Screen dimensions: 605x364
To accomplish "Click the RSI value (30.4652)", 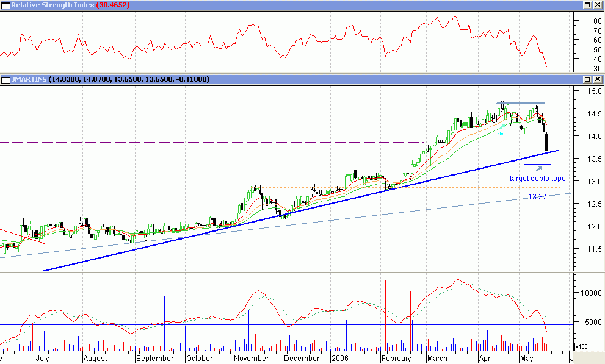I will coord(113,5).
